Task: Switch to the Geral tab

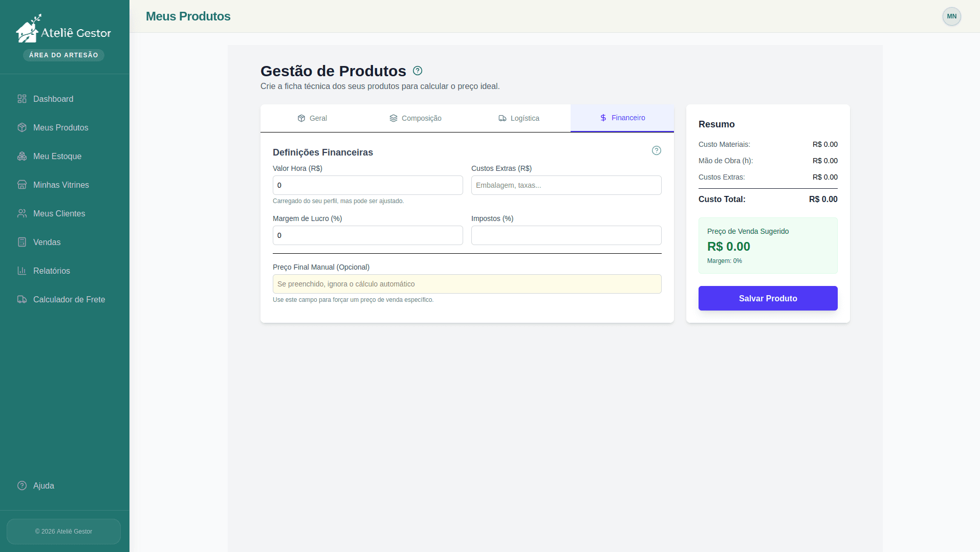Action: coord(313,118)
